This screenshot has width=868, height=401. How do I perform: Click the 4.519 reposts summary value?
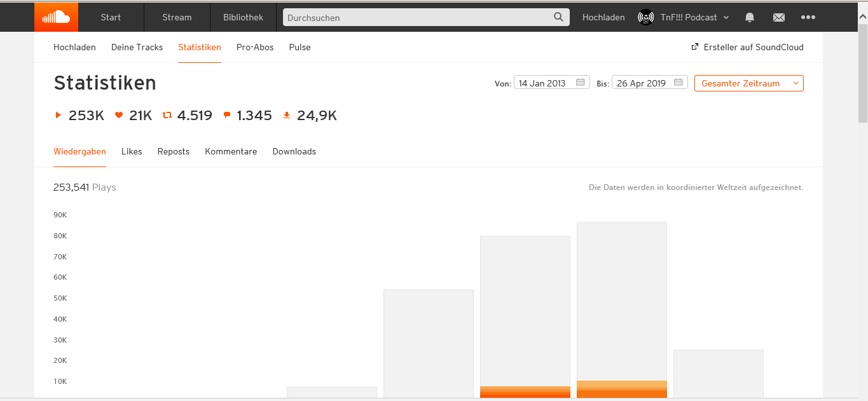(x=195, y=116)
